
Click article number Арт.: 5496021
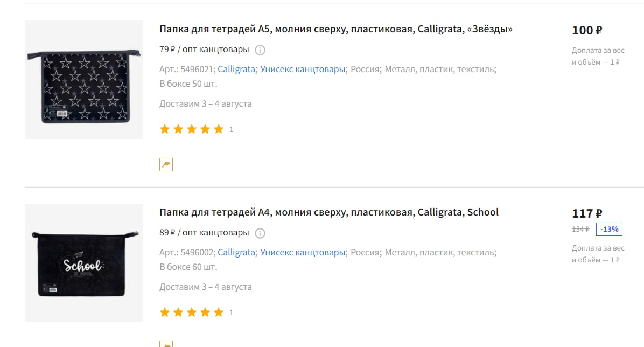tap(187, 69)
